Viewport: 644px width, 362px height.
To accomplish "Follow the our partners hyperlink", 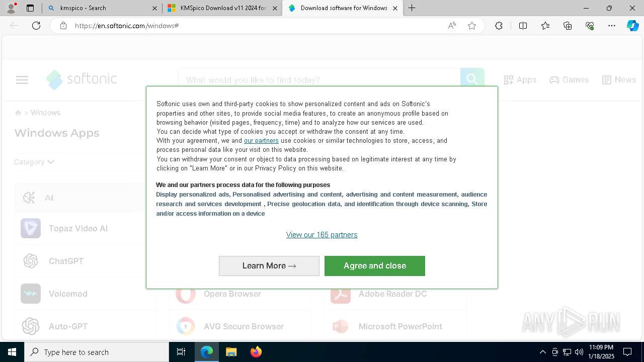I will pos(261,141).
